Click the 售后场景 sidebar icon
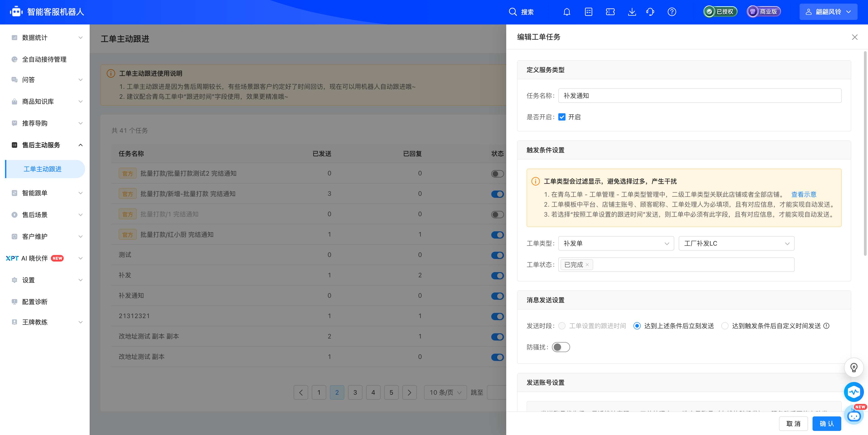Viewport: 868px width, 435px height. 14,215
